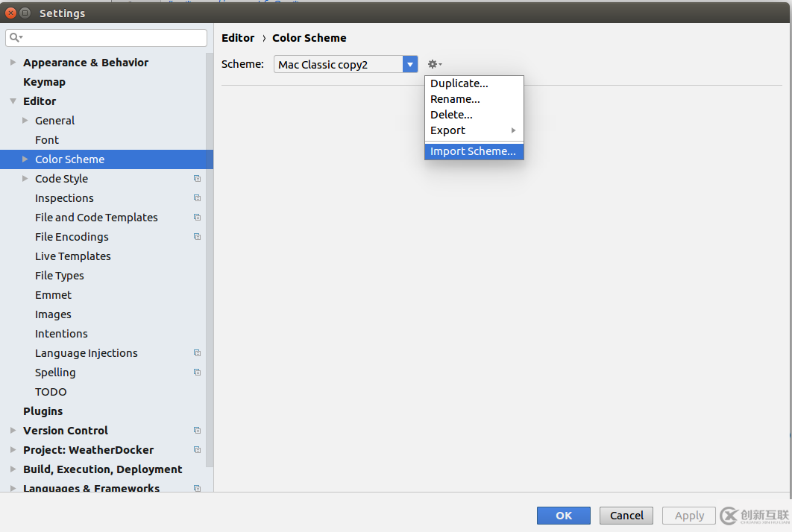Open the Export submenu
The image size is (792, 532).
pos(474,130)
